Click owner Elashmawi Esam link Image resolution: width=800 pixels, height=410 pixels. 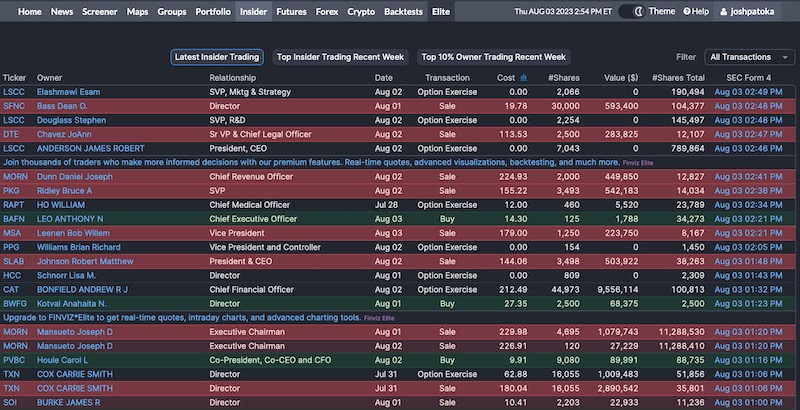click(x=71, y=91)
